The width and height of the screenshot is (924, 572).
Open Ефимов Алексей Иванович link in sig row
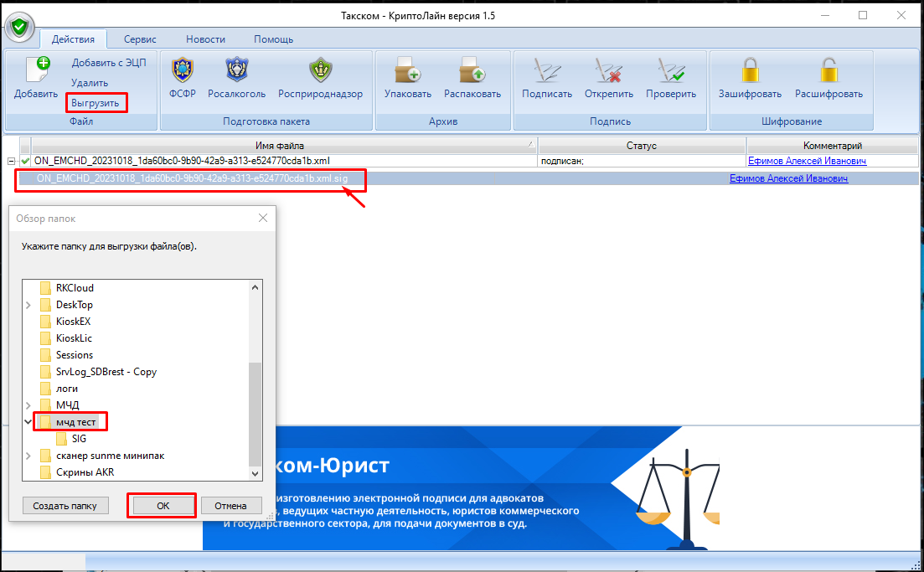(788, 178)
